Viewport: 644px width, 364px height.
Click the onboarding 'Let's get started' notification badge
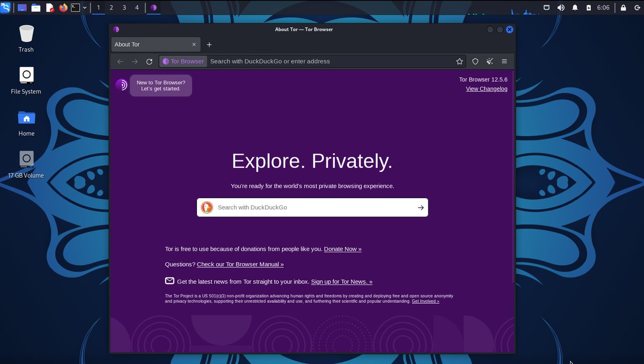160,85
